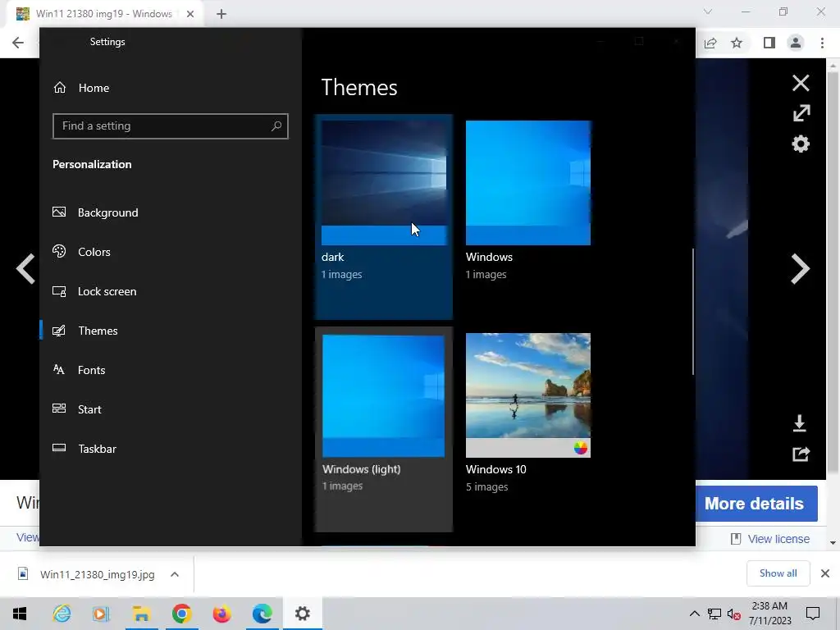Open network status tray icon

pyautogui.click(x=714, y=614)
